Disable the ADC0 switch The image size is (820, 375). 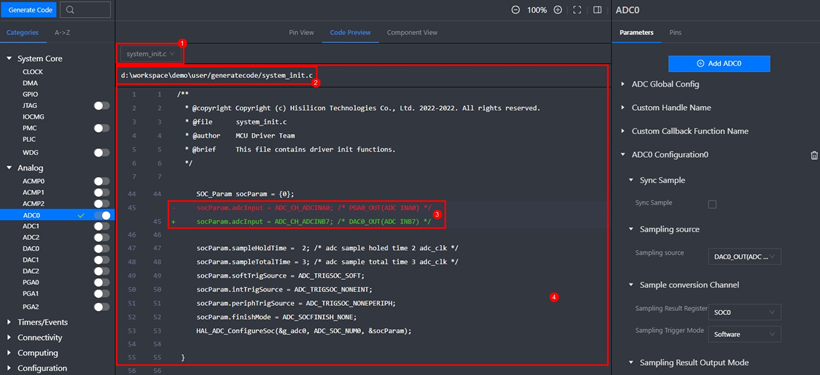tap(102, 215)
